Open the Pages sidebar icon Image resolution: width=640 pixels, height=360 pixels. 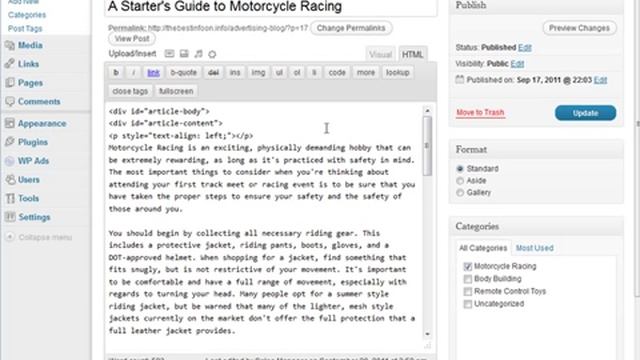coord(10,83)
